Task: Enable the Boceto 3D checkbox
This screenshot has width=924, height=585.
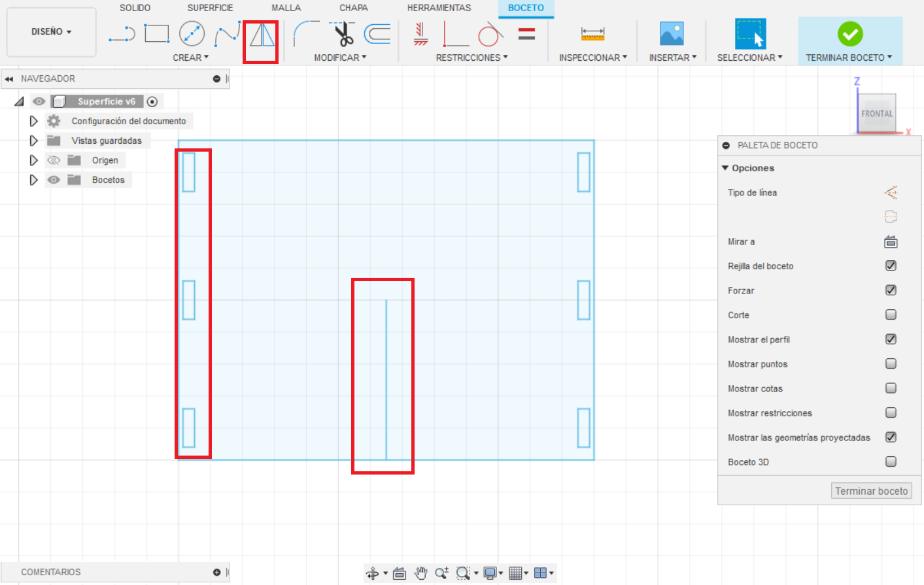Action: [891, 461]
